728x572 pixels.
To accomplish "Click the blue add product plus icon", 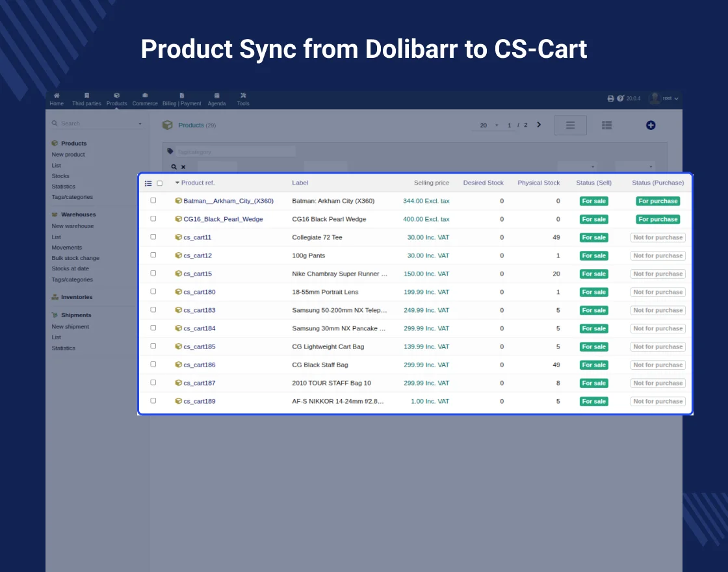I will tap(651, 125).
